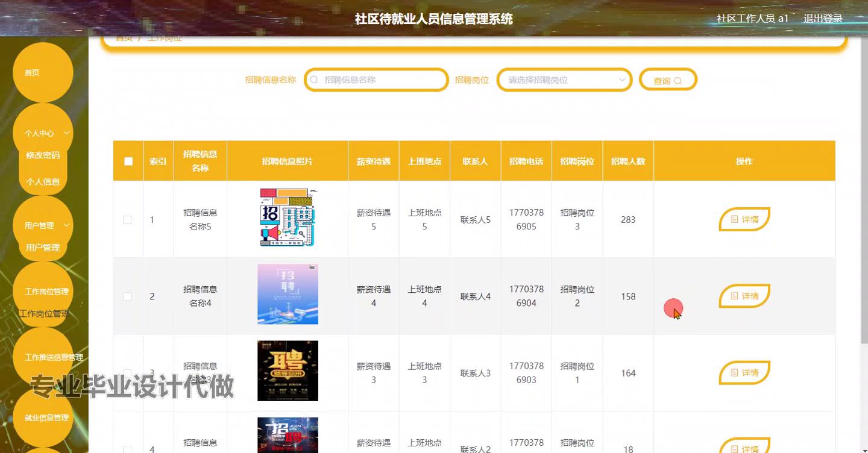Click the 283 recruit count cell

pyautogui.click(x=628, y=220)
